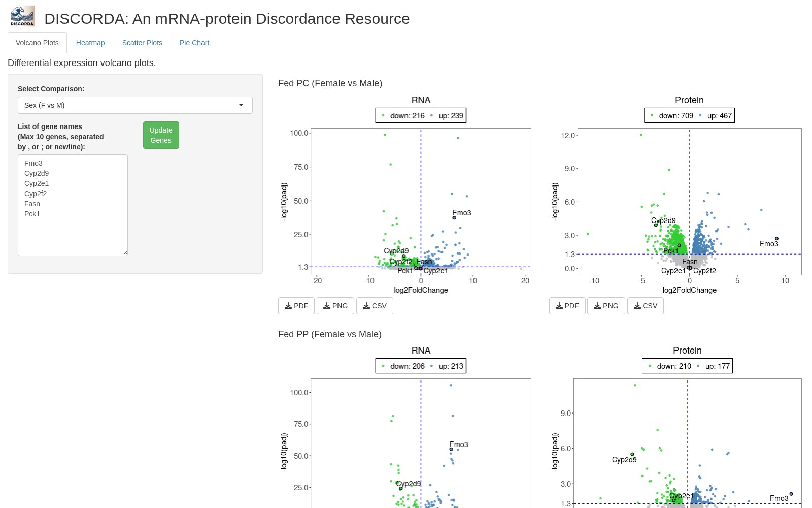Click 'up: 239' legend entry in Fed PC RNA
Image resolution: width=812 pixels, height=508 pixels.
[x=447, y=116]
